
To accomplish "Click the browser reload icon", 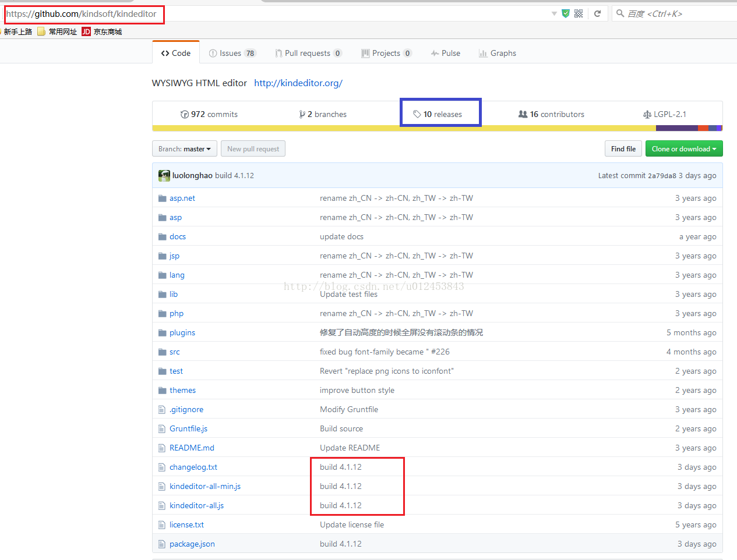I will tap(597, 13).
